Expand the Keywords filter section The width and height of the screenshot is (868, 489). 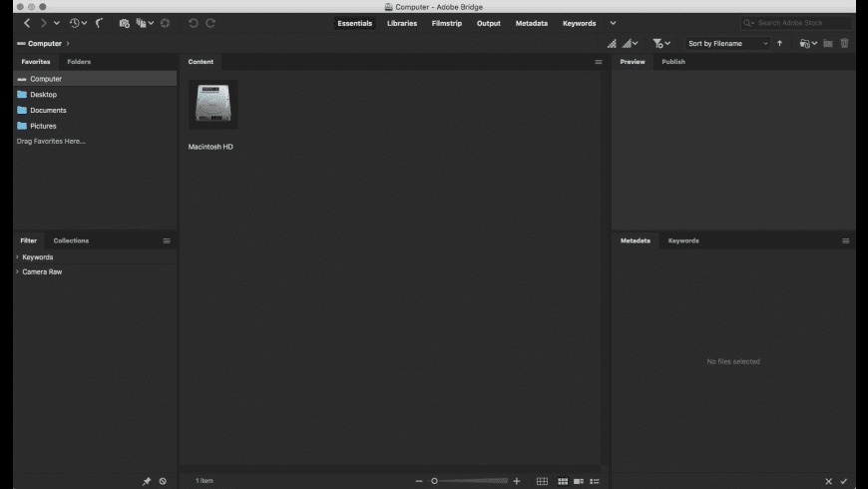click(17, 256)
